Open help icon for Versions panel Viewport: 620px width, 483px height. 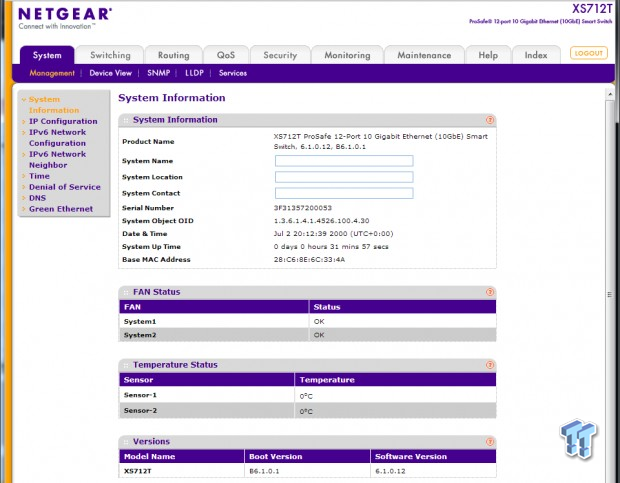pyautogui.click(x=490, y=441)
